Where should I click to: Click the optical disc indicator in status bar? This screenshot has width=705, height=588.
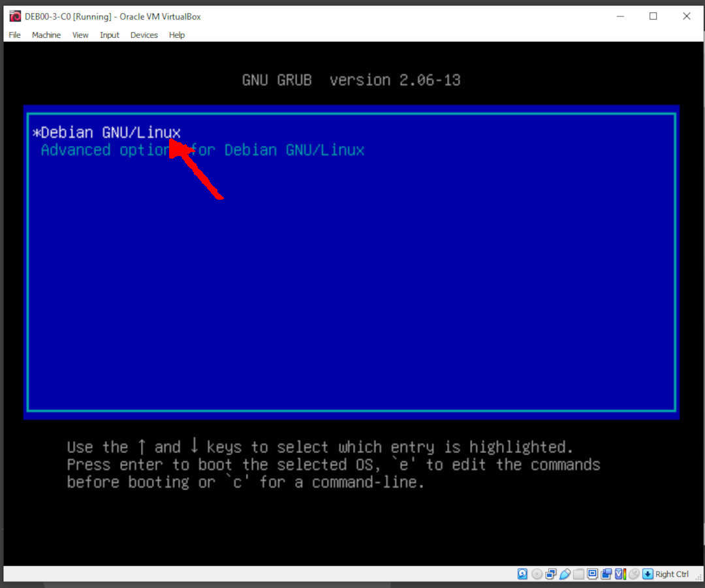pyautogui.click(x=537, y=574)
